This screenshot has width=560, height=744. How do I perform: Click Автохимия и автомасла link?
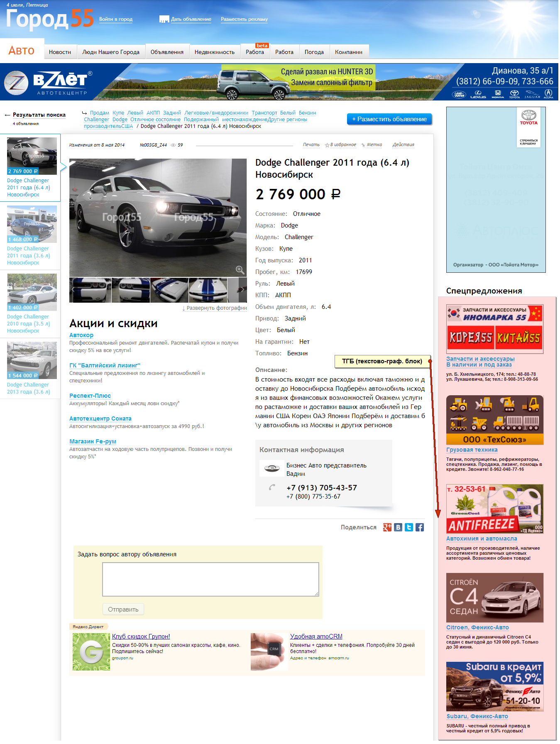tap(482, 538)
